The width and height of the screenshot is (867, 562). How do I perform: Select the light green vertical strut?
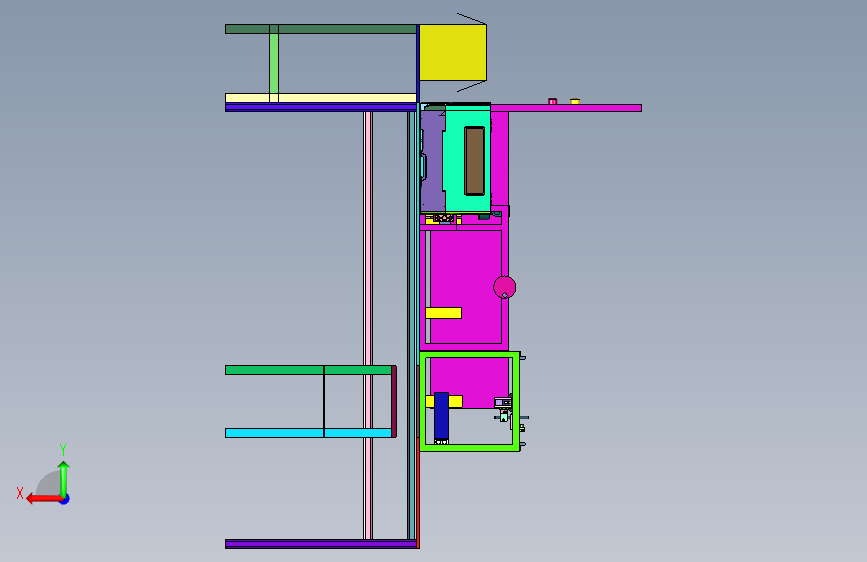click(x=274, y=63)
